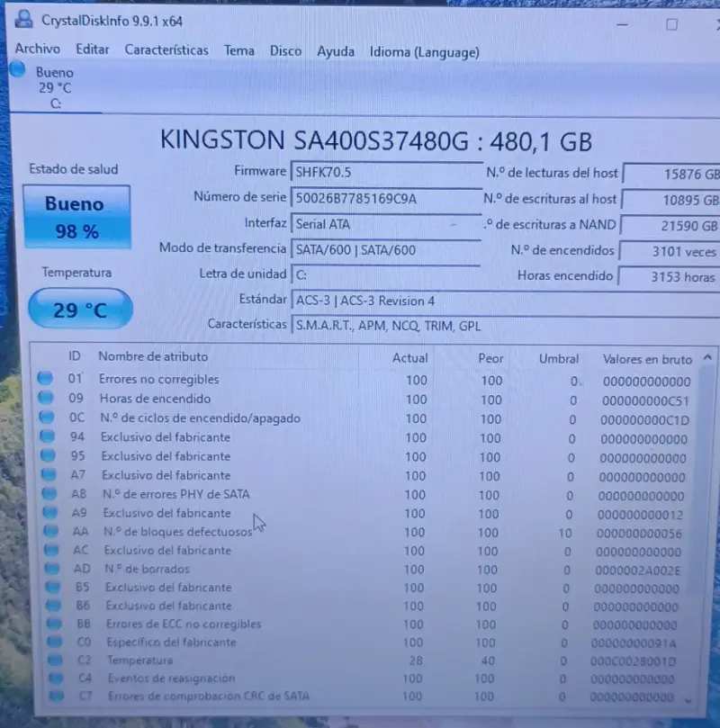Click status dot of attribute 95 row

point(48,455)
